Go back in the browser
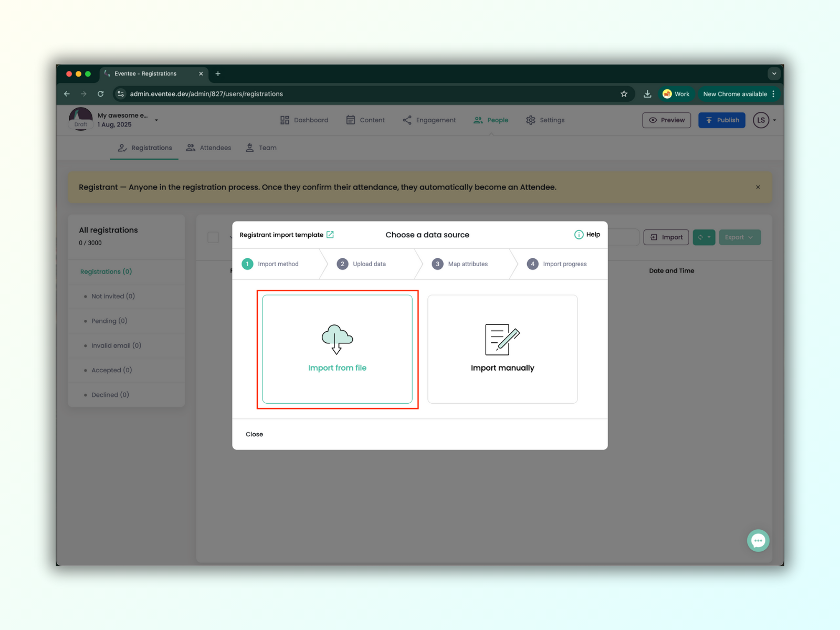The height and width of the screenshot is (630, 840). point(67,94)
